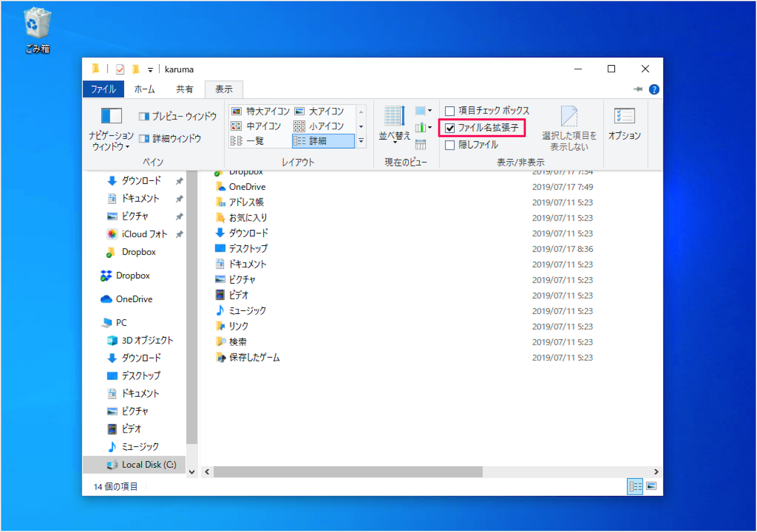The height and width of the screenshot is (532, 757).
Task: Click the ribbon pin icon
Action: point(638,89)
